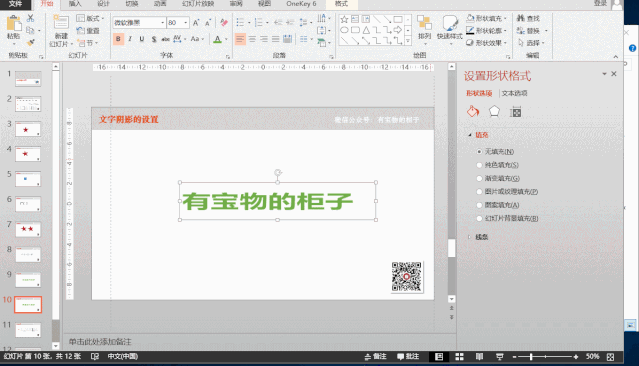Click the zoom slider handle in status bar
Viewport: 639px width, 366px height.
(531, 357)
